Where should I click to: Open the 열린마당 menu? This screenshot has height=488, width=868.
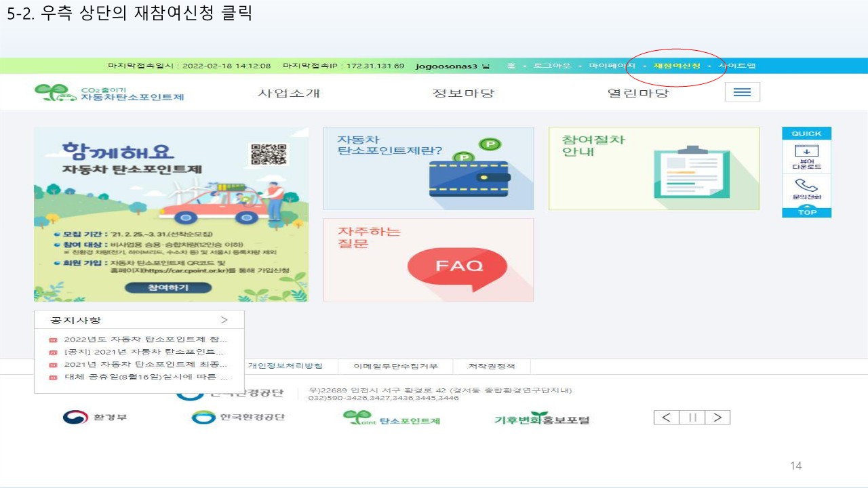[638, 93]
